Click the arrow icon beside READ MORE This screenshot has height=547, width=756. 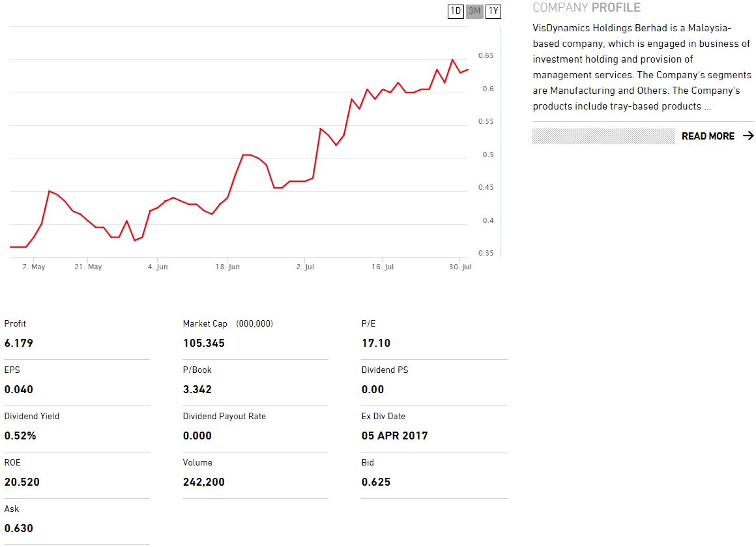click(x=748, y=136)
